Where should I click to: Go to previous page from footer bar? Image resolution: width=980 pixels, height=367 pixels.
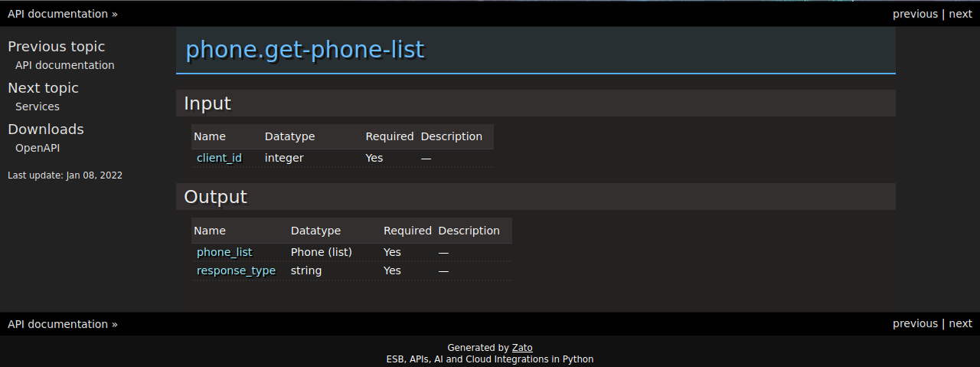tap(915, 323)
